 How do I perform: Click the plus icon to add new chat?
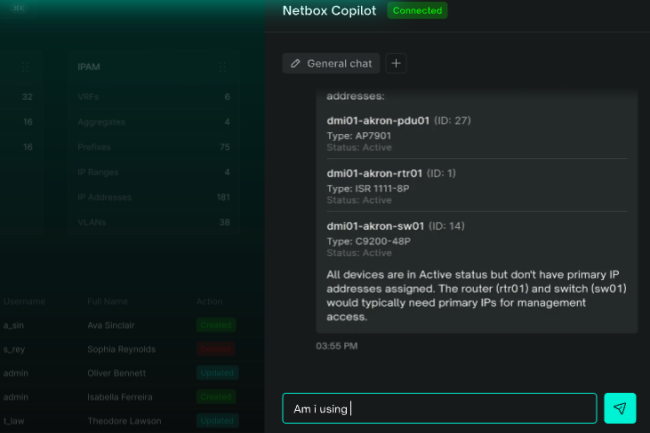396,63
